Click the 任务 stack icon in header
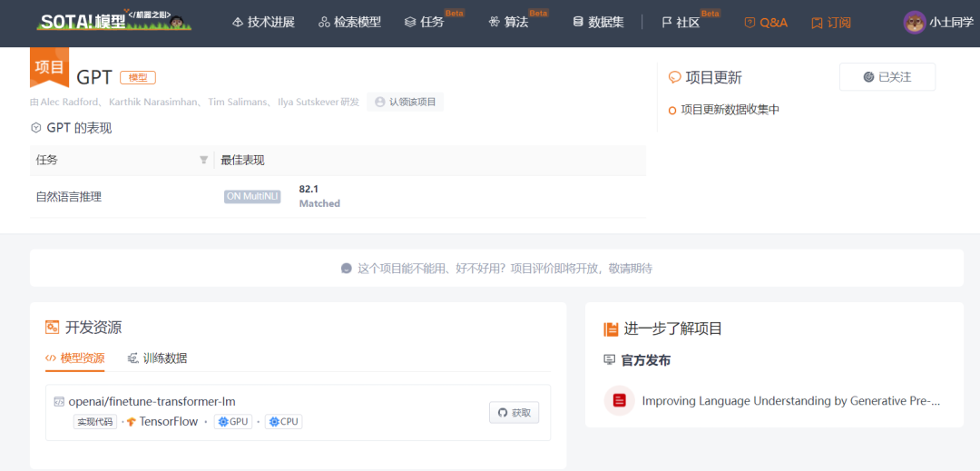The height and width of the screenshot is (471, 980). click(x=409, y=23)
